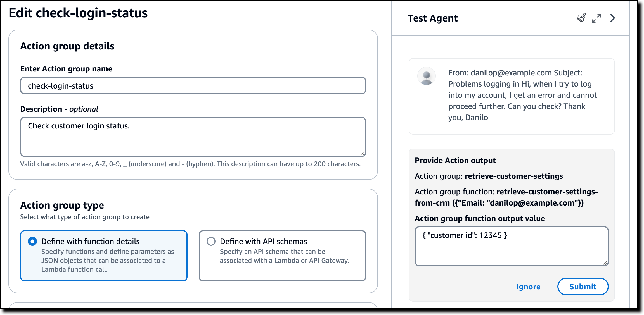Screen dimensions: 644x315
Task: Click the Provide Action output heading
Action: coord(455,160)
